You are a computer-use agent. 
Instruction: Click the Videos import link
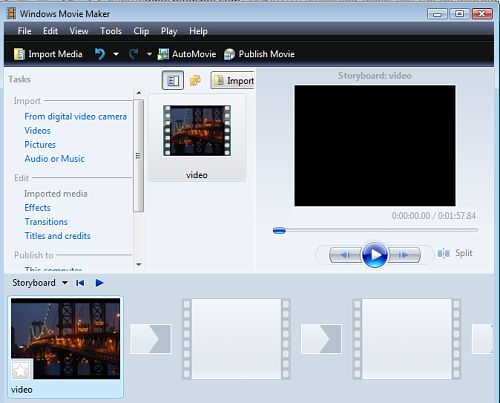pos(37,131)
